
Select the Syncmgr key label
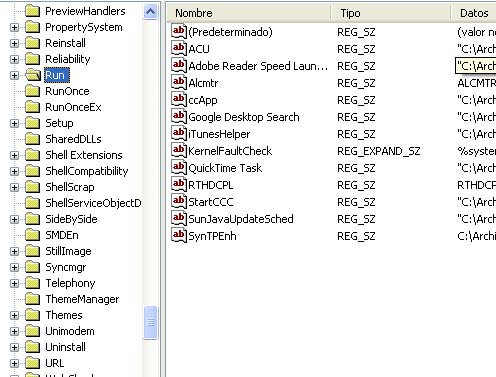point(66,267)
